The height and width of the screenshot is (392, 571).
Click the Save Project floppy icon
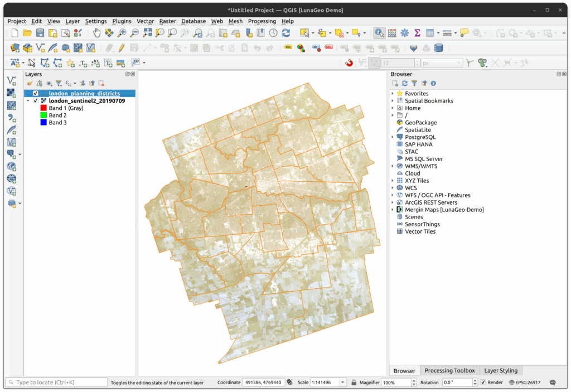[40, 33]
